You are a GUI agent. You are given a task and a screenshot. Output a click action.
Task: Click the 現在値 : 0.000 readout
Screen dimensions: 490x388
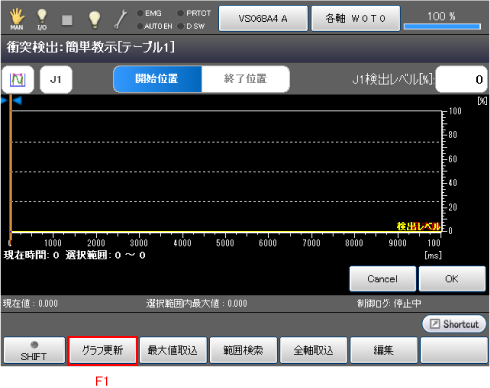(x=30, y=303)
